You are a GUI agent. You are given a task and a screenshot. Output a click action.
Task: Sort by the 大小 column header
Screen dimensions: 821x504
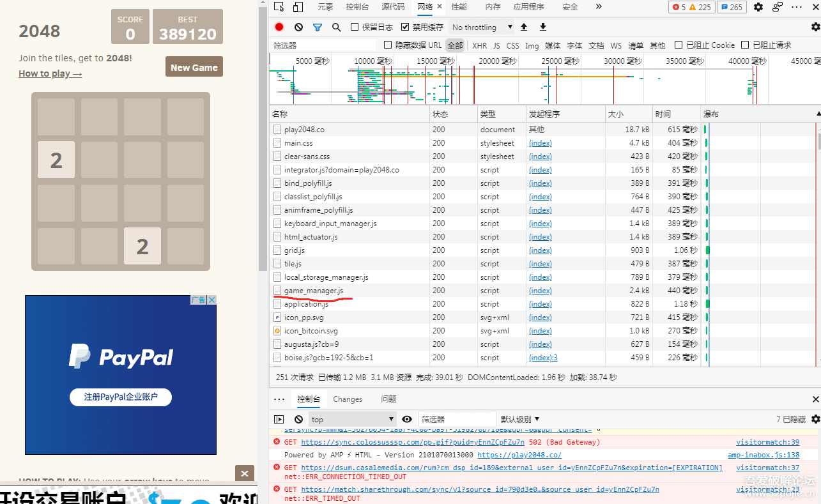629,114
